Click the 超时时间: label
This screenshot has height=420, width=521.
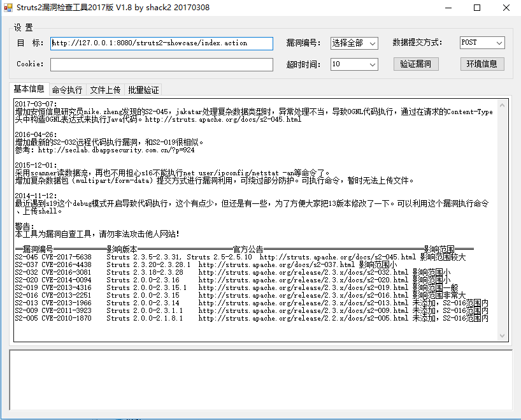(303, 64)
